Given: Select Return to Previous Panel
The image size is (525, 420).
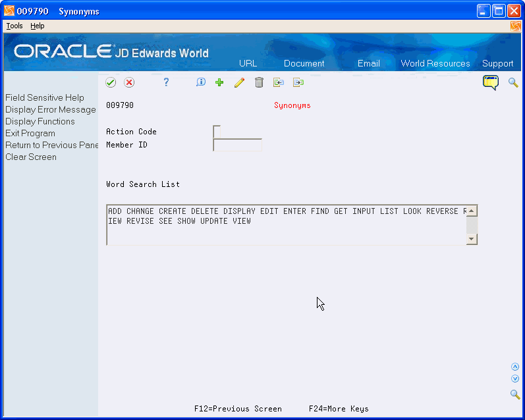Looking at the screenshot, I should tap(51, 145).
